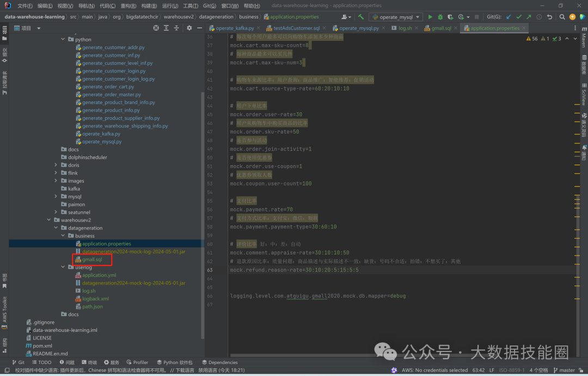Click the Git update project arrow
Screen dimensions: 588x376
coord(509,17)
